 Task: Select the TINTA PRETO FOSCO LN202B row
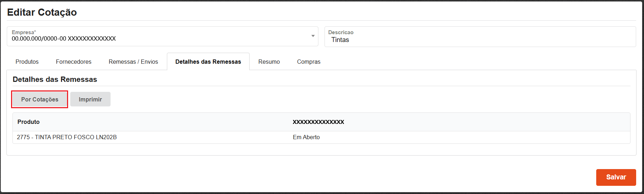(x=67, y=137)
